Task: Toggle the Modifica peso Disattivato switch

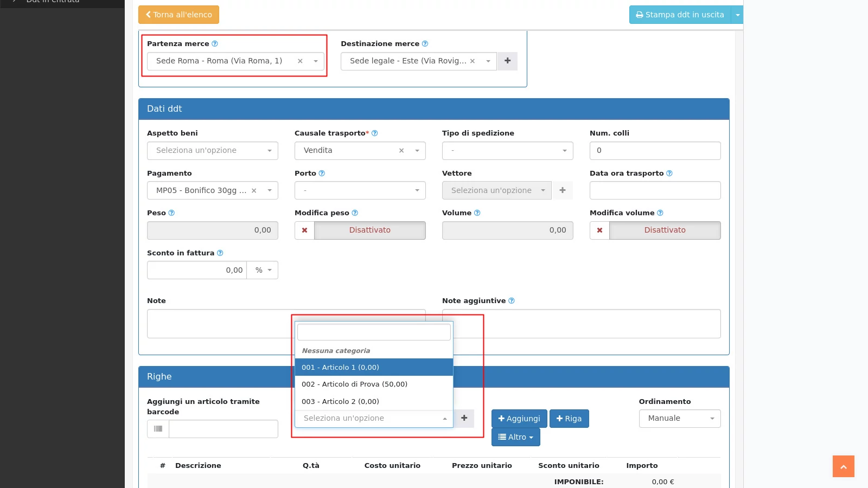Action: tap(370, 230)
